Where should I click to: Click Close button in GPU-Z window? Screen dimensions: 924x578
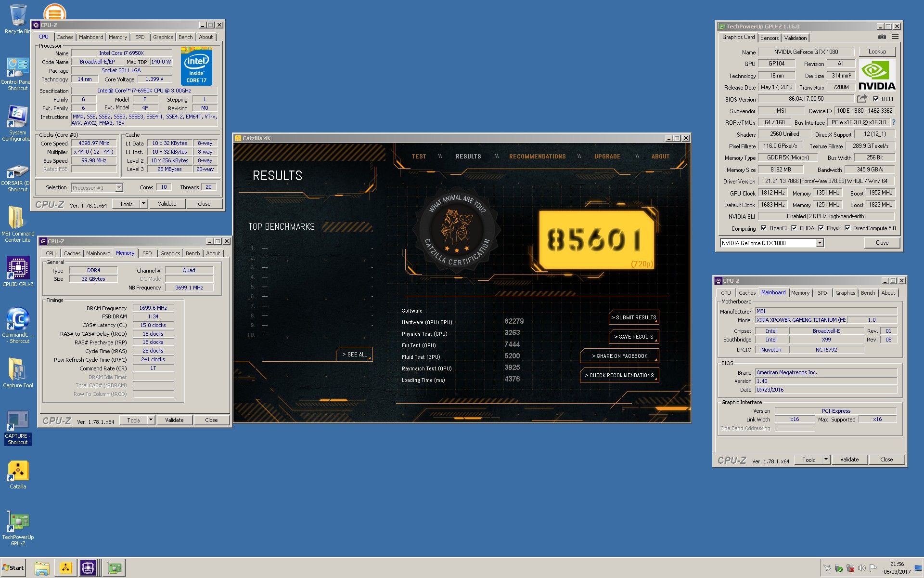[x=882, y=243]
